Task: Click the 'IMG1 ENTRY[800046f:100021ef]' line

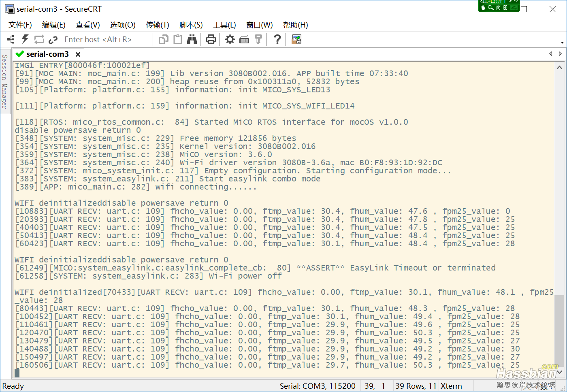Action: click(x=82, y=65)
